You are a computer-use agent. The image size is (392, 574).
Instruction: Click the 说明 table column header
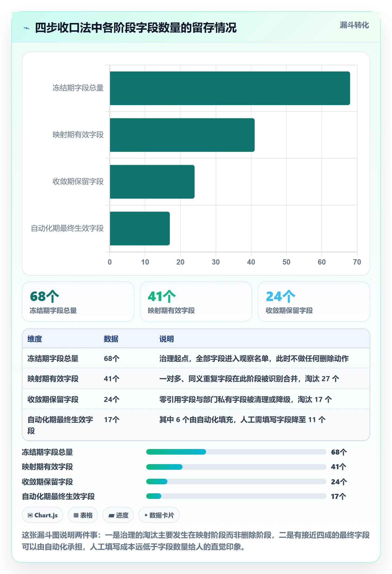coord(167,339)
